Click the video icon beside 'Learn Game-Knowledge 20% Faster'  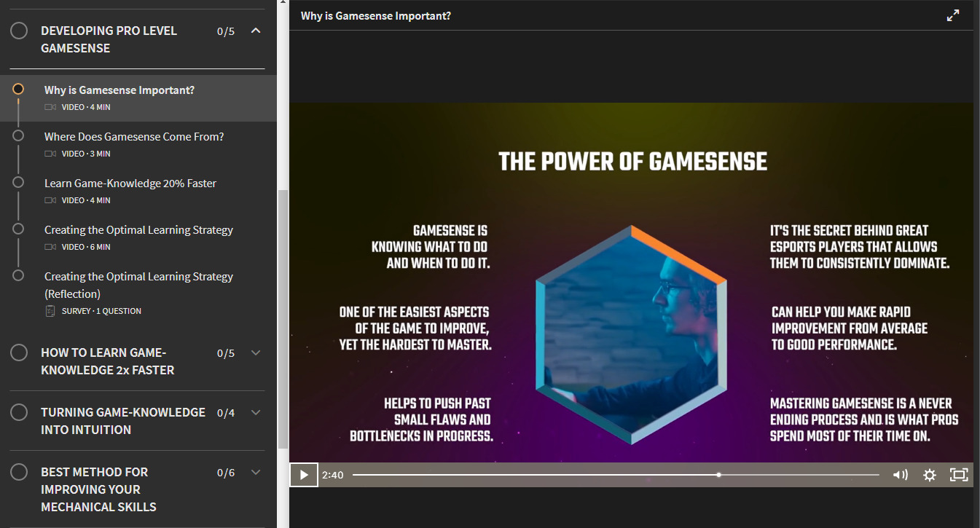(50, 200)
